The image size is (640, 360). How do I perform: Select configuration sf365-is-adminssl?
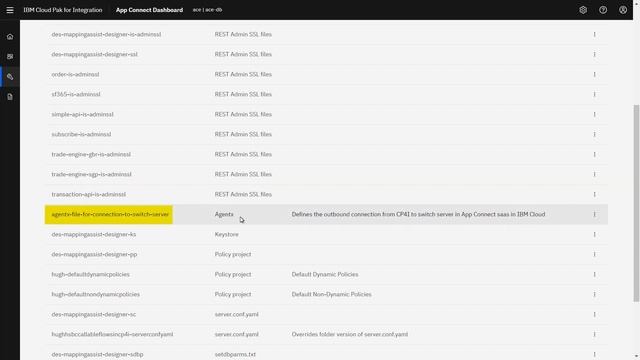(76, 94)
